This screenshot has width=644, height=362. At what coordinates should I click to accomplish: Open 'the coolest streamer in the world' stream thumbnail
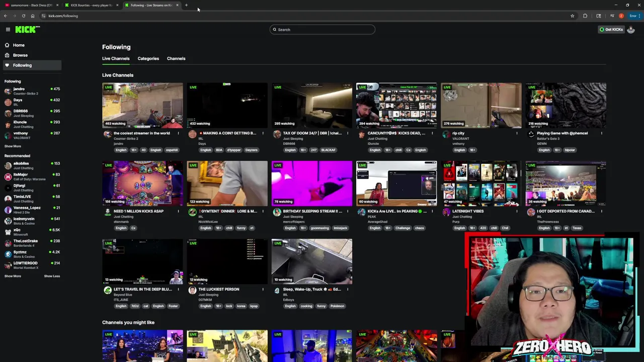tap(142, 106)
